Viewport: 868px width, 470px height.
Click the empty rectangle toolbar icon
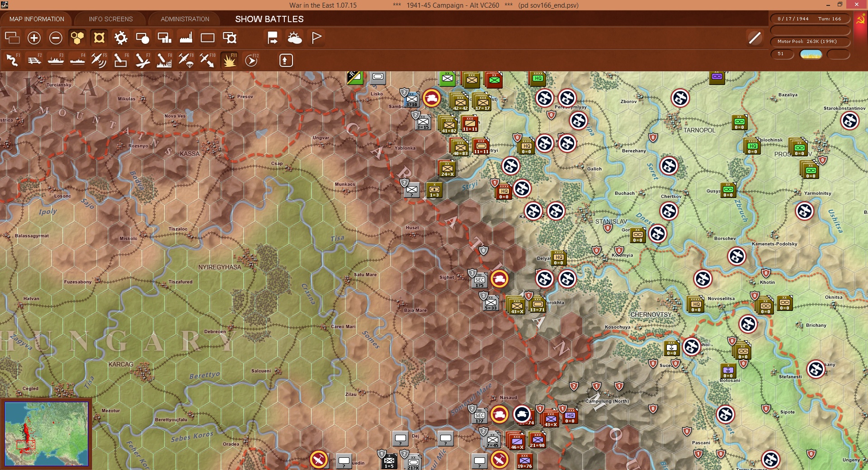coord(208,38)
